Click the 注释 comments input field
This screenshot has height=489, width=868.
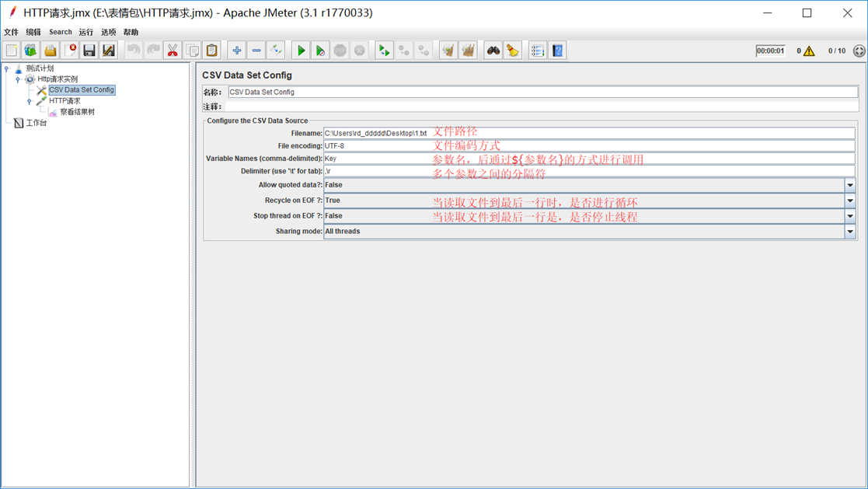click(543, 107)
